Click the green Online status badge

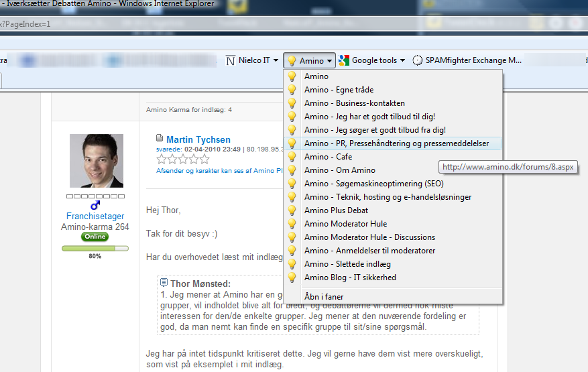95,237
